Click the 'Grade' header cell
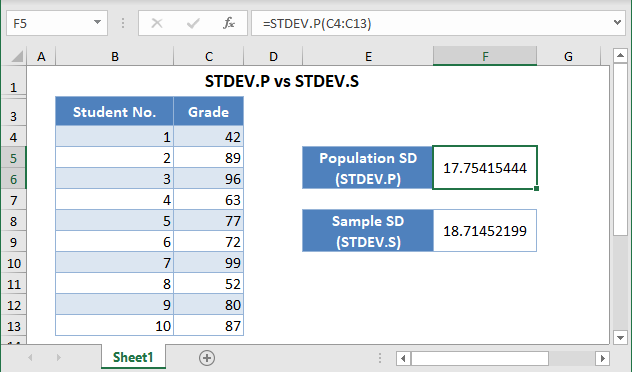This screenshot has height=372, width=632. pyautogui.click(x=208, y=111)
